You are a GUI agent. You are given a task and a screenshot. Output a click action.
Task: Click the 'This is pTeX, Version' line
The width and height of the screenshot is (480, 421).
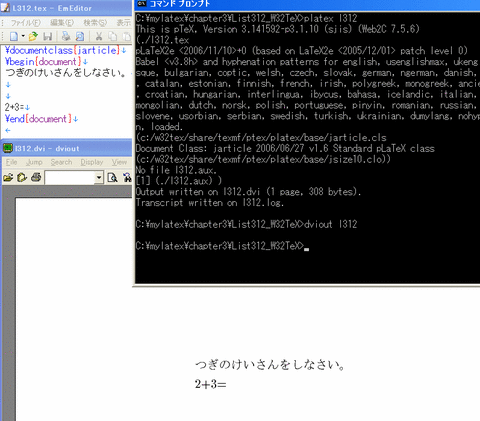(277, 29)
